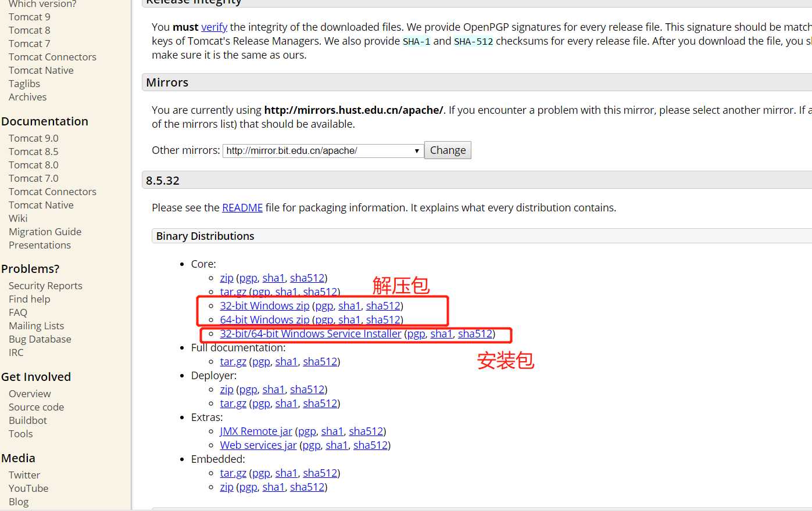Open Tomcat 8.5 documentation

33,152
